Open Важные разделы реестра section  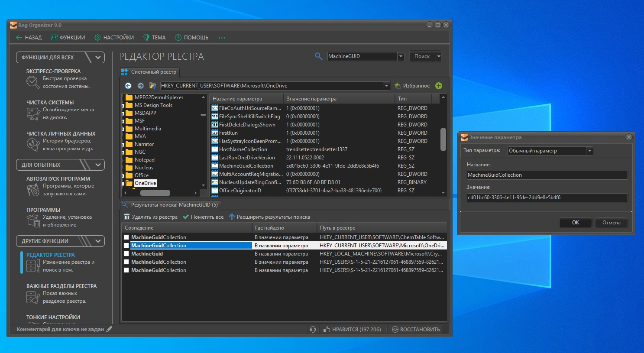[61, 294]
